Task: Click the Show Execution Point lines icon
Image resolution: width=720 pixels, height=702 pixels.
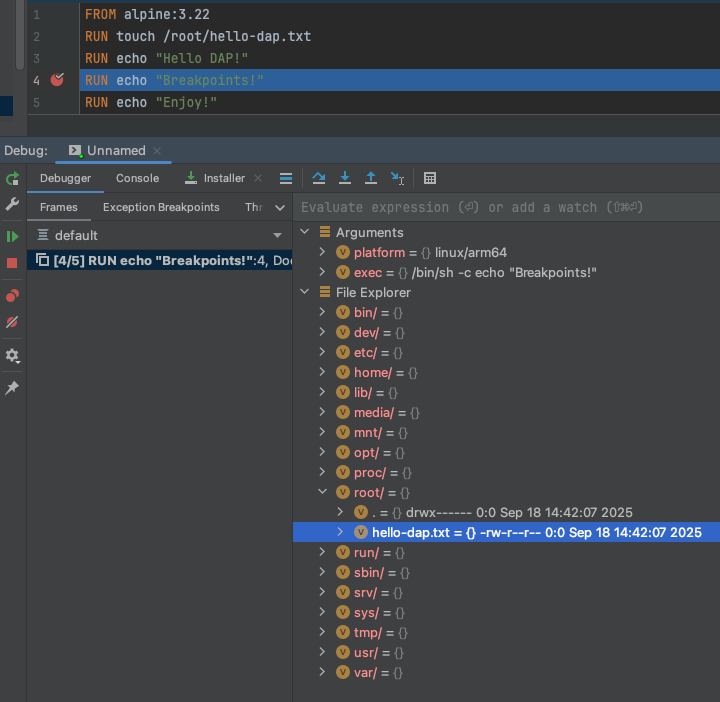Action: pos(286,178)
